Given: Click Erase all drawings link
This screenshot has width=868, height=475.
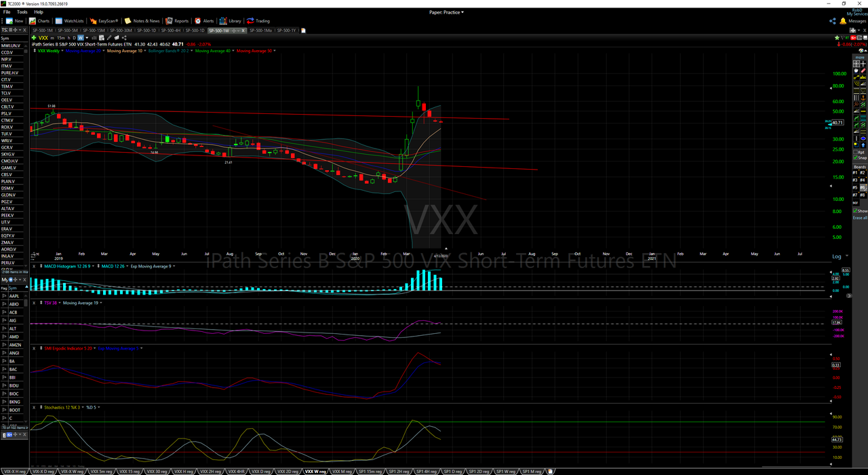Looking at the screenshot, I should 860,218.
